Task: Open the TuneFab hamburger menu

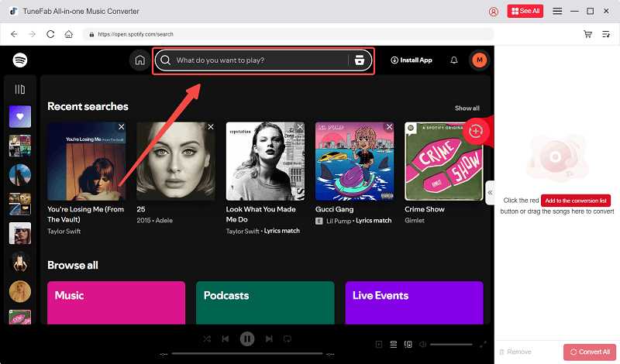Action: [557, 12]
